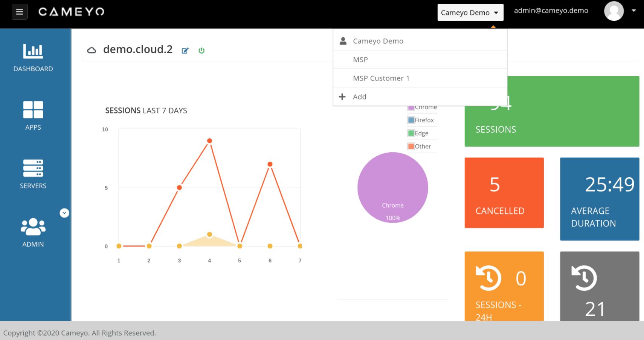
Task: Toggle the server power icon
Action: click(x=201, y=51)
